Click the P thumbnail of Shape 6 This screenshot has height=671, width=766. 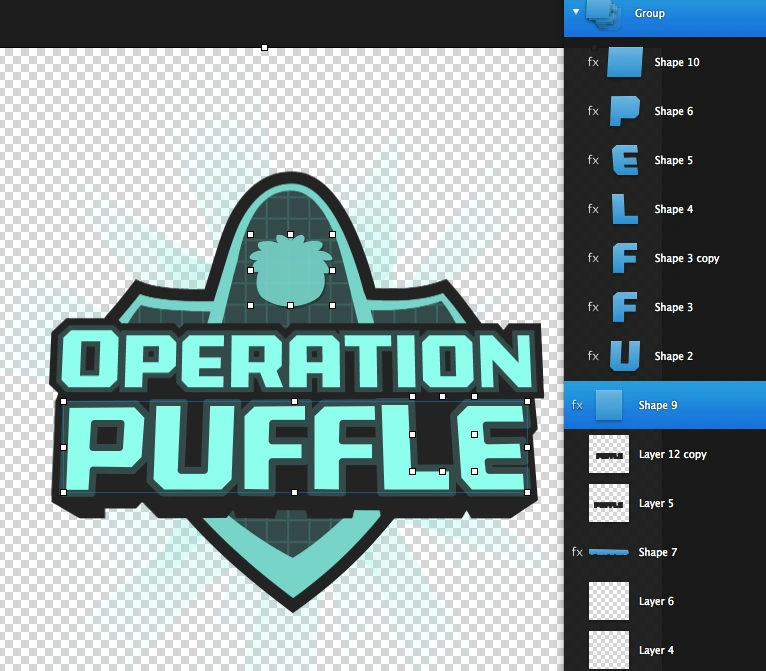pyautogui.click(x=625, y=111)
